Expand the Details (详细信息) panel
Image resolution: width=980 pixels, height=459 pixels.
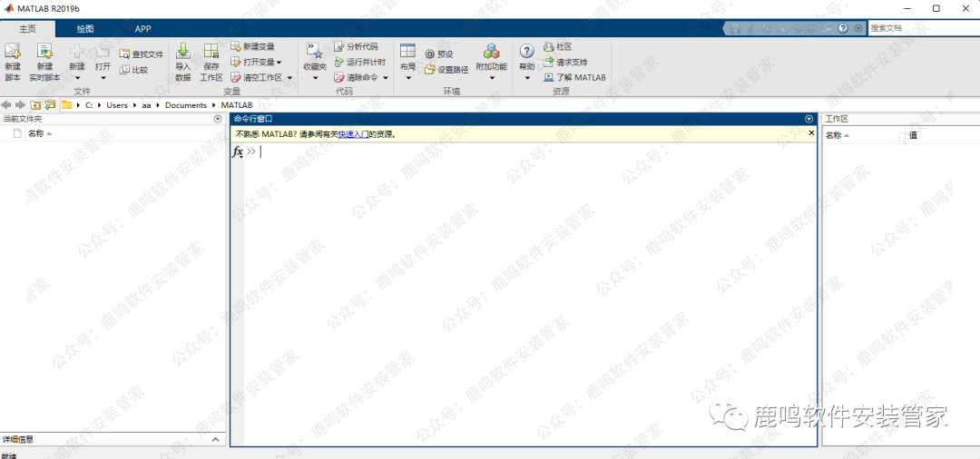[216, 440]
